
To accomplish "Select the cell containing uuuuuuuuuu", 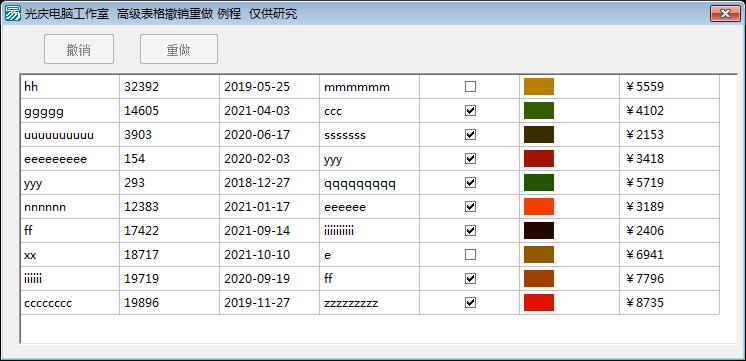I will [70, 135].
